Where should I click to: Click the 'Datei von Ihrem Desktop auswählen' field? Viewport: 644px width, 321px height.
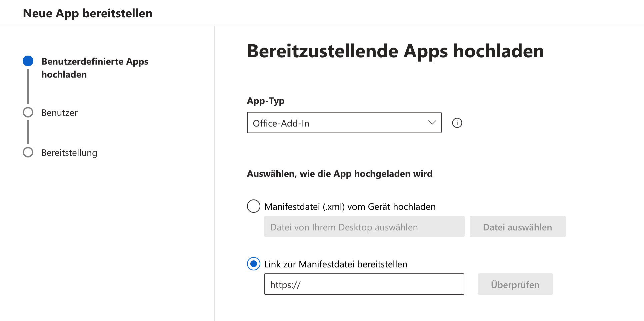click(x=364, y=227)
